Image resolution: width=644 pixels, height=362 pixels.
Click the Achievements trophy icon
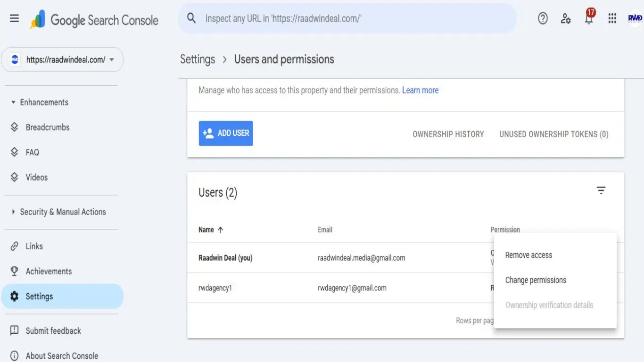coord(15,271)
